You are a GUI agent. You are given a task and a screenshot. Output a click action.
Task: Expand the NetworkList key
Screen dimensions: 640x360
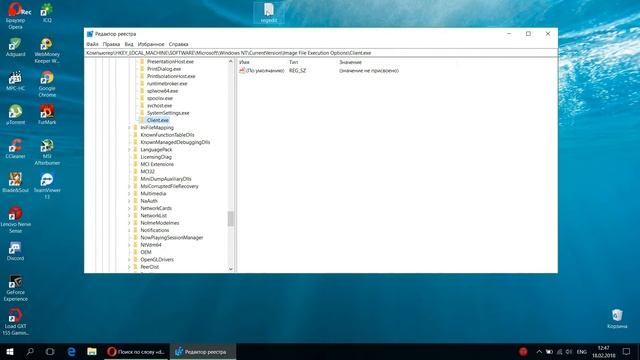129,216
